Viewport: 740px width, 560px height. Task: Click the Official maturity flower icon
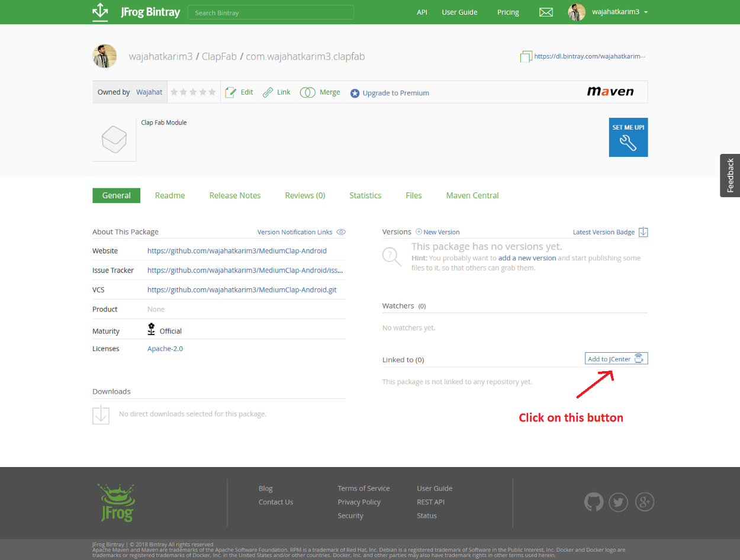point(152,329)
